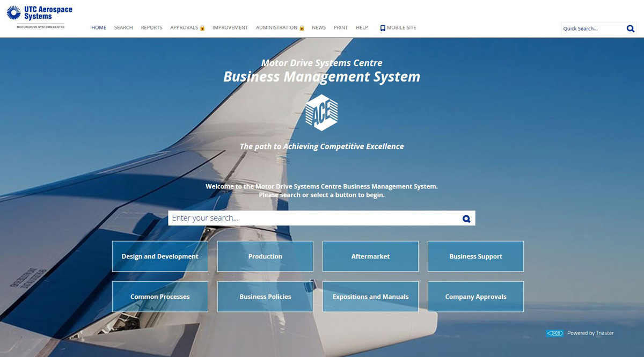Screen dimensions: 644x357
Task: Open the Administration menu
Action: click(x=276, y=27)
